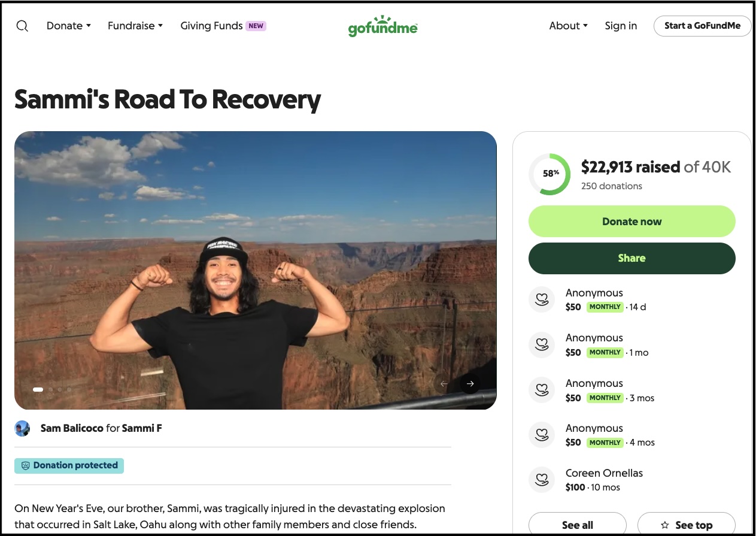Click the dark green Share button
Viewport: 756px width, 536px height.
tap(632, 258)
